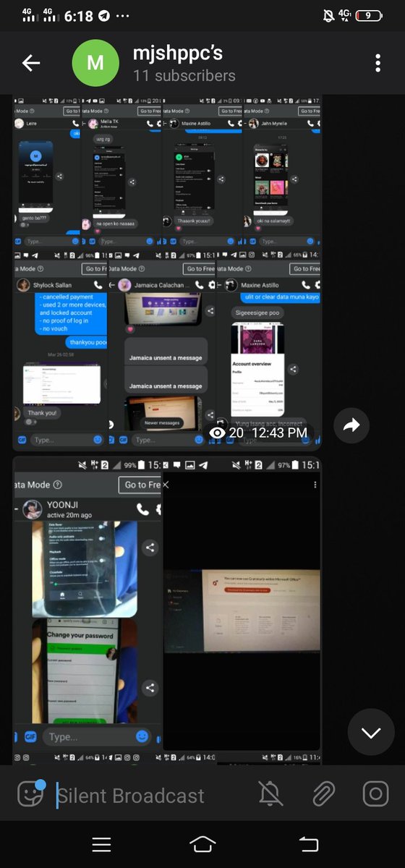Attach a file with the paperclip icon
The width and height of the screenshot is (405, 868).
click(x=323, y=794)
